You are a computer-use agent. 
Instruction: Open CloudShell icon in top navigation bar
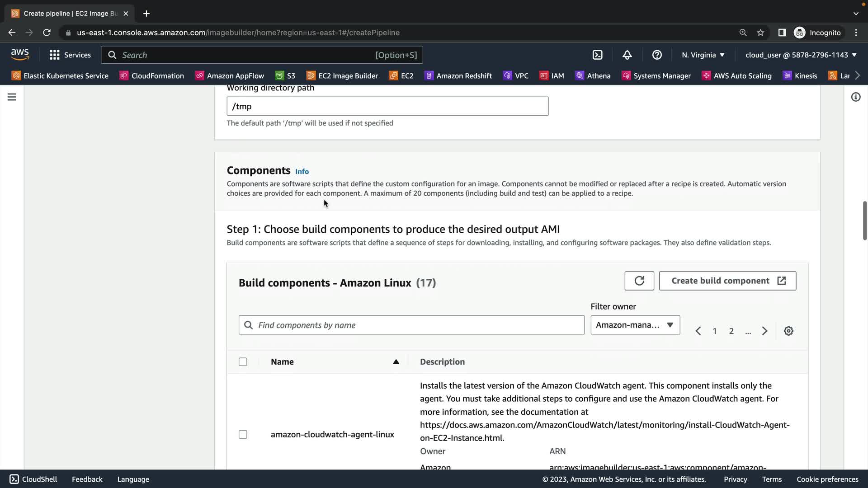pos(597,55)
